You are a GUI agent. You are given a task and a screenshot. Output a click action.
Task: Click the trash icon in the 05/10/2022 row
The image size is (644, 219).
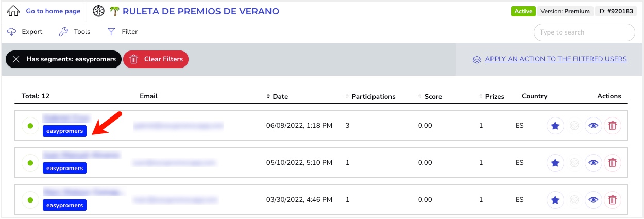click(613, 162)
